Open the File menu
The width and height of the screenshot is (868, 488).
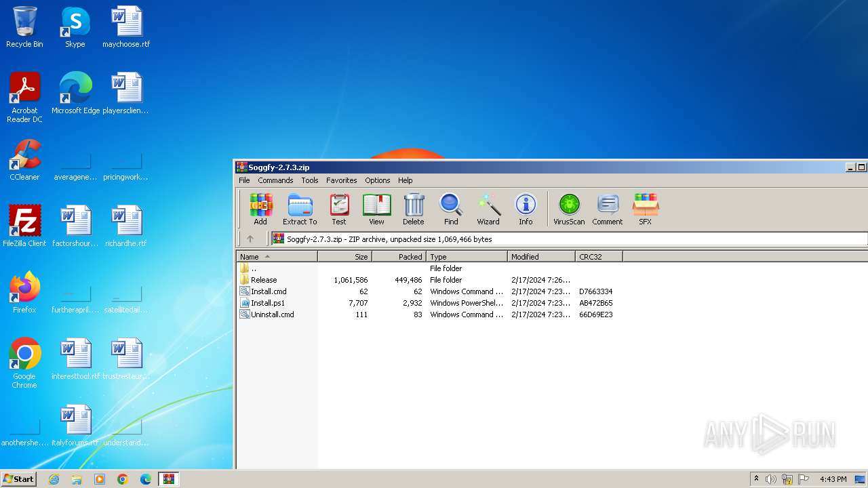pyautogui.click(x=244, y=180)
